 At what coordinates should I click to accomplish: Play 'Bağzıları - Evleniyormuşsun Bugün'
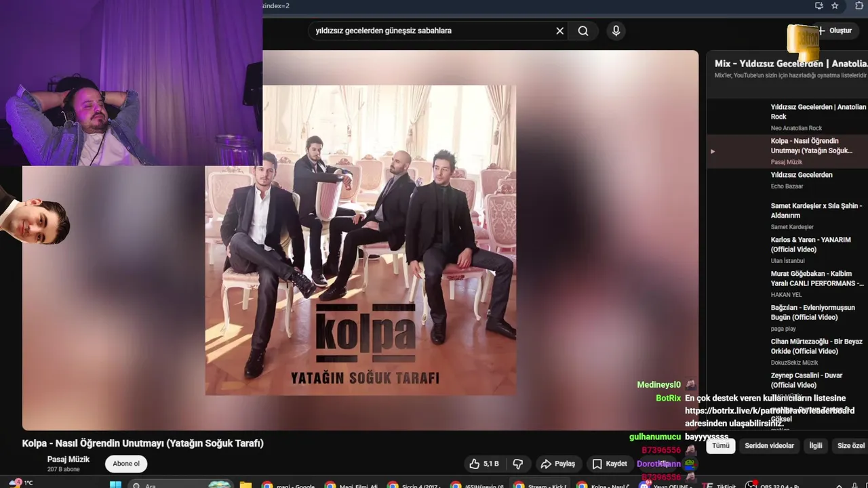[787, 317]
